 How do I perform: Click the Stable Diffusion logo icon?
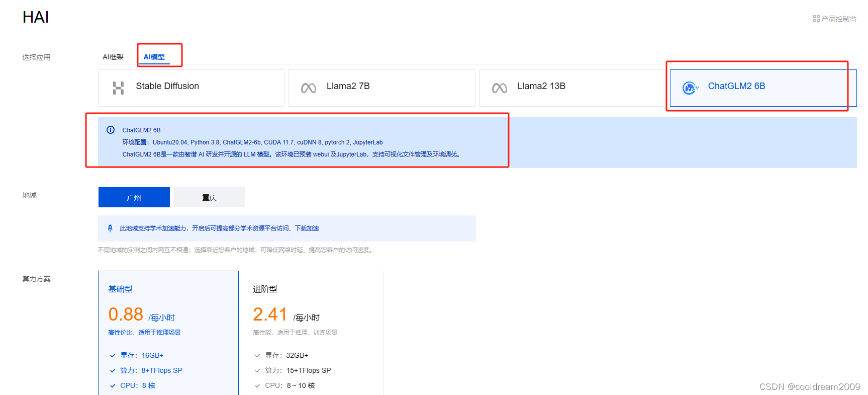point(118,88)
